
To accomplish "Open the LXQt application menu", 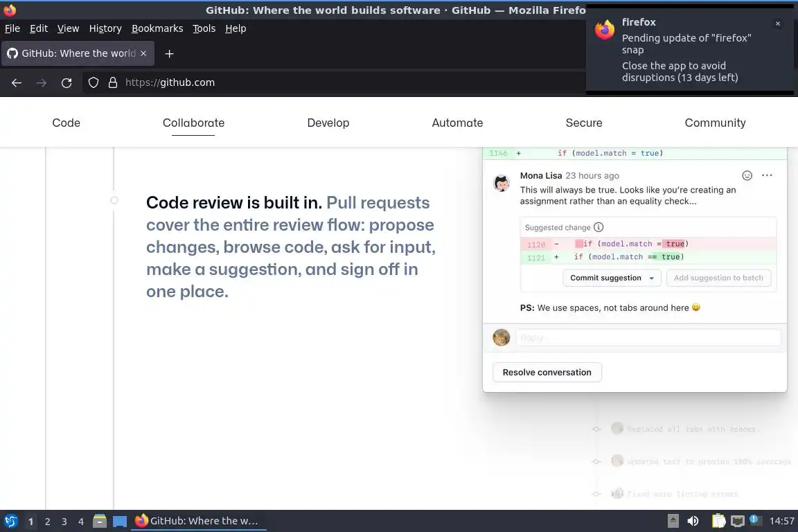I will (x=11, y=521).
